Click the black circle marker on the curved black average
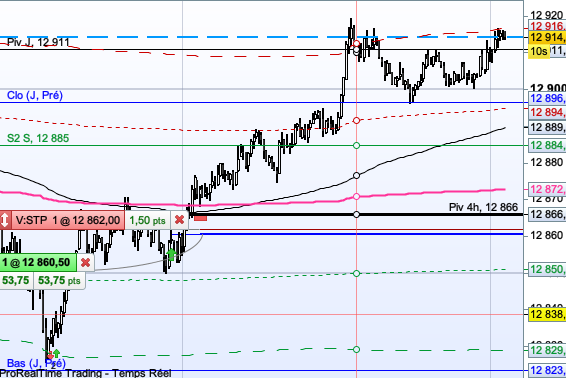This screenshot has height=378, width=566. pos(356,175)
